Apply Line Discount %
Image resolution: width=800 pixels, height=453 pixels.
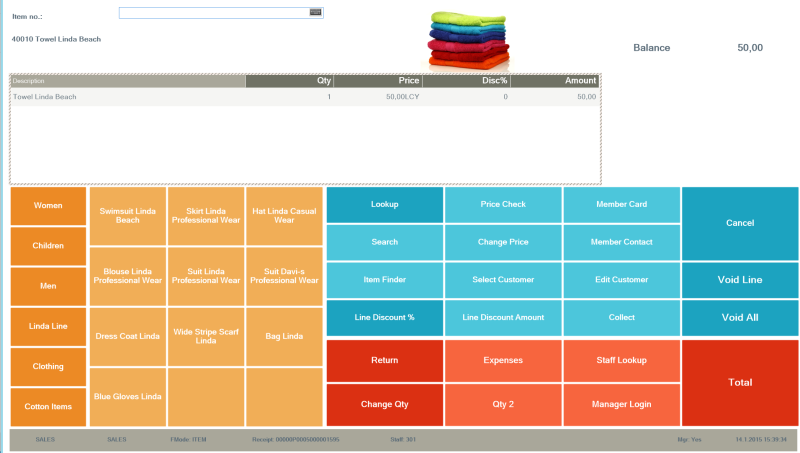click(x=384, y=318)
